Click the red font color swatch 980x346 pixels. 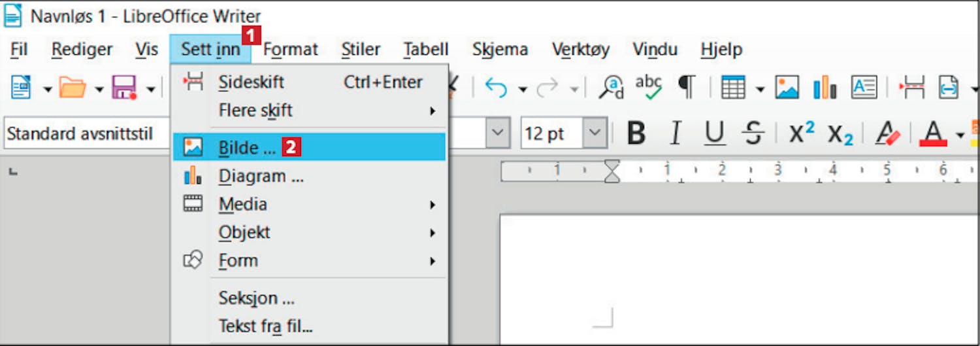pos(933,134)
